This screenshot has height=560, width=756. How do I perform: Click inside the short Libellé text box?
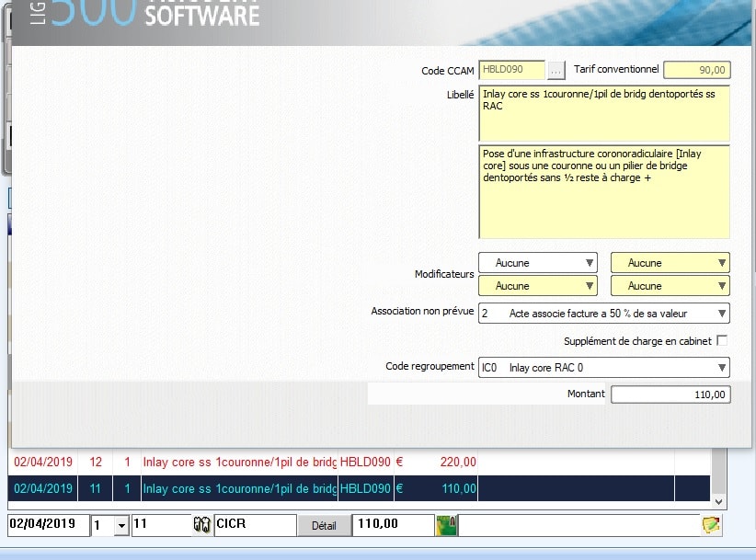[603, 112]
